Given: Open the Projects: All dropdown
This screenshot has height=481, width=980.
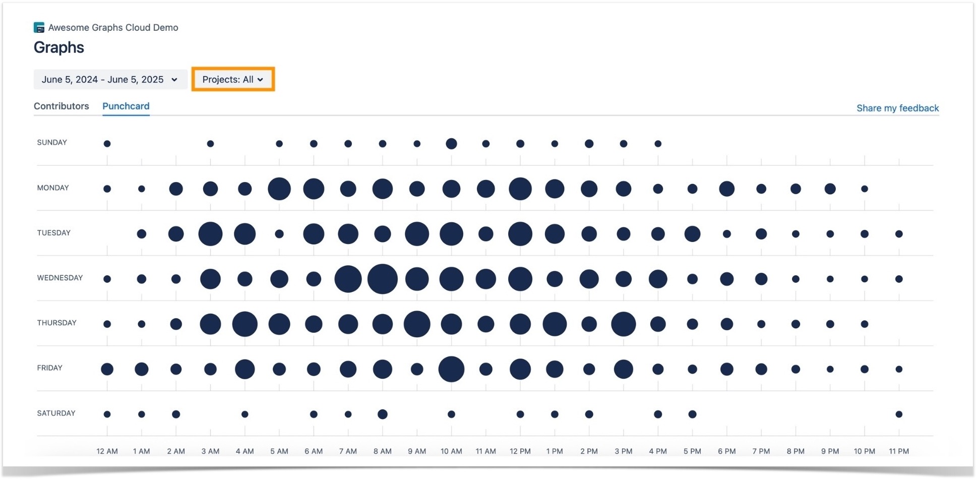Looking at the screenshot, I should [x=233, y=79].
